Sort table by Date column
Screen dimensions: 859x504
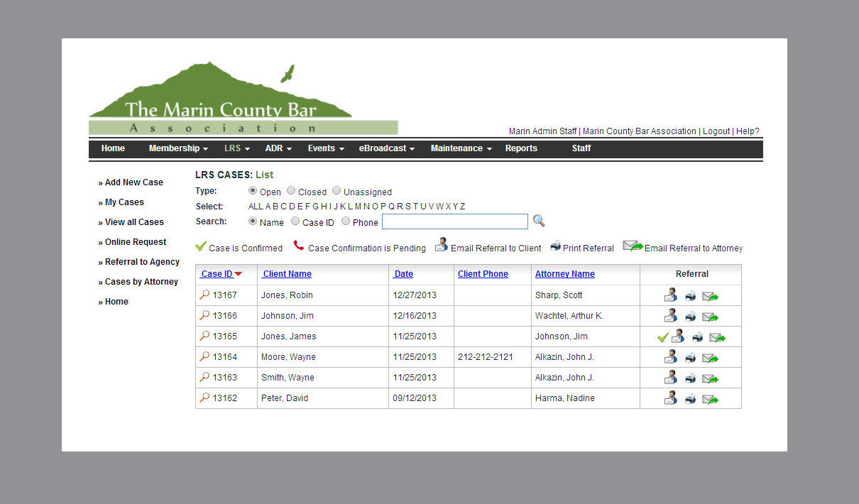[403, 274]
